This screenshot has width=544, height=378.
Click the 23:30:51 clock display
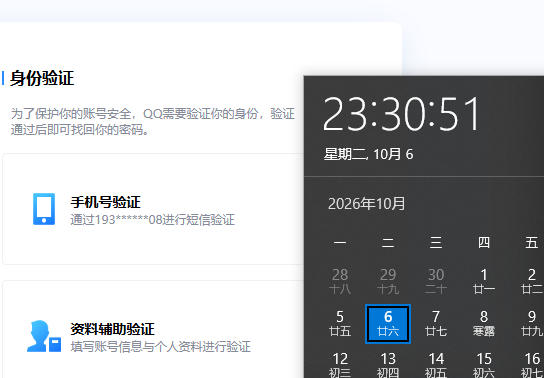402,114
